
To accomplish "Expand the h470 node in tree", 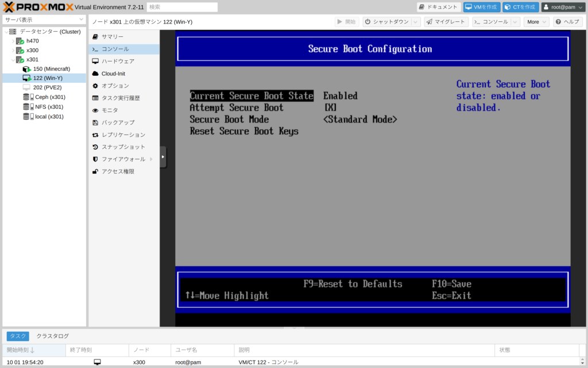I will (x=13, y=41).
